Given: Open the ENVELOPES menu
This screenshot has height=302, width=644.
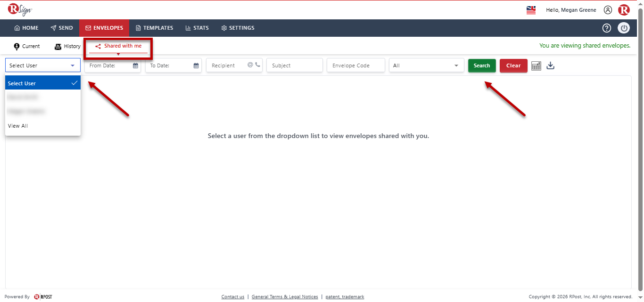Looking at the screenshot, I should click(104, 28).
